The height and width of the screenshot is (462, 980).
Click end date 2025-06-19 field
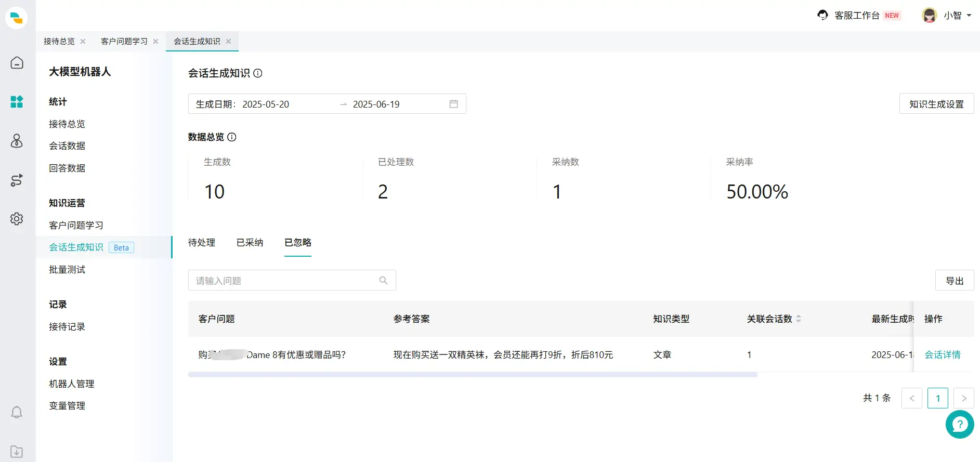(x=376, y=104)
